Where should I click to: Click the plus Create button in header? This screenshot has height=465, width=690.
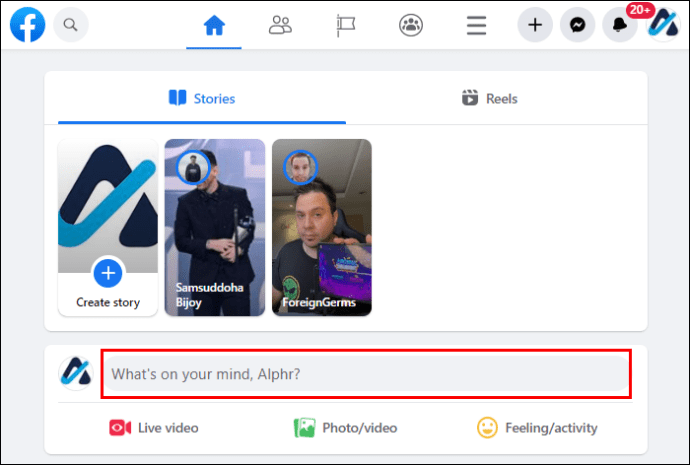coord(535,25)
